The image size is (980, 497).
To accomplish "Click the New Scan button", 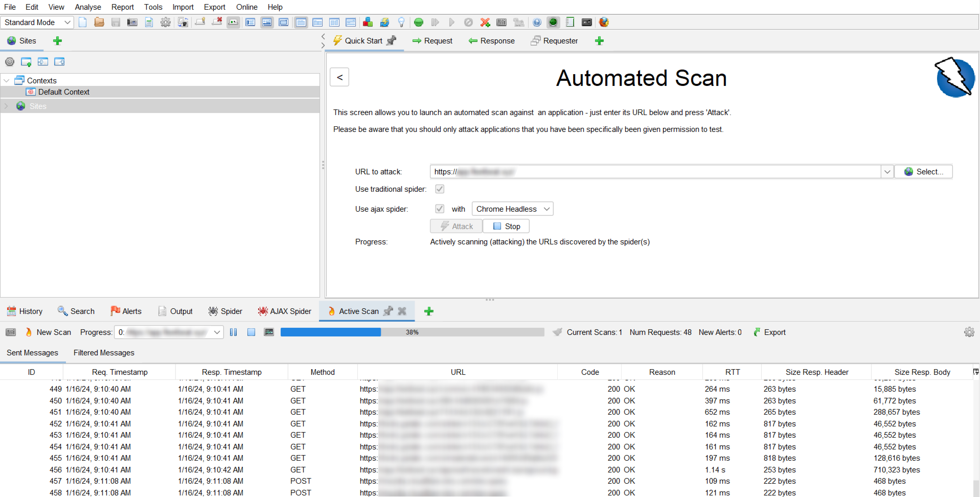I will (48, 332).
